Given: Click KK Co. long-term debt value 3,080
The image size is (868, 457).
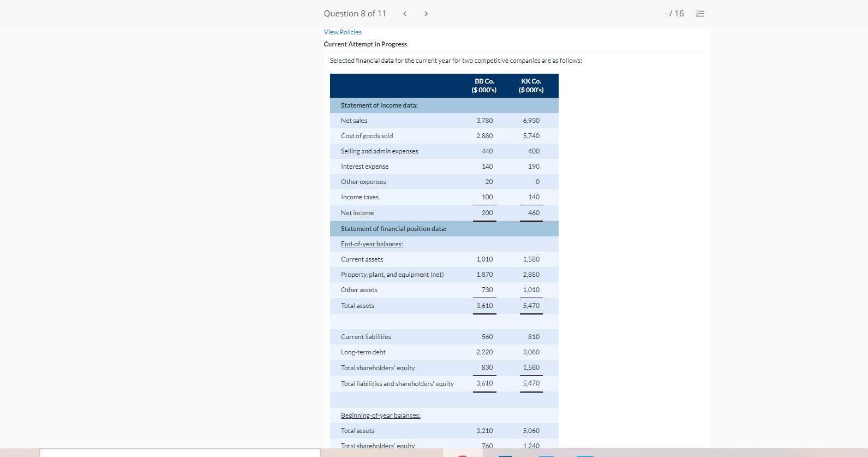Looking at the screenshot, I should [531, 352].
